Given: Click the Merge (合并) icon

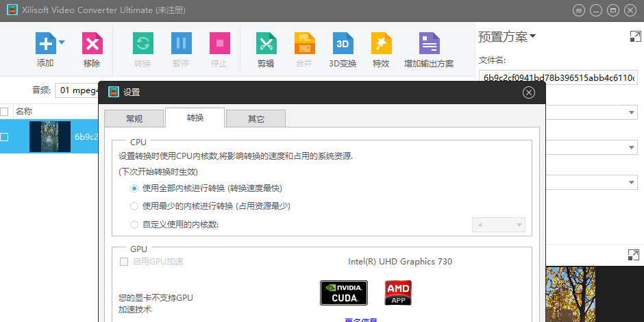Looking at the screenshot, I should point(304,45).
